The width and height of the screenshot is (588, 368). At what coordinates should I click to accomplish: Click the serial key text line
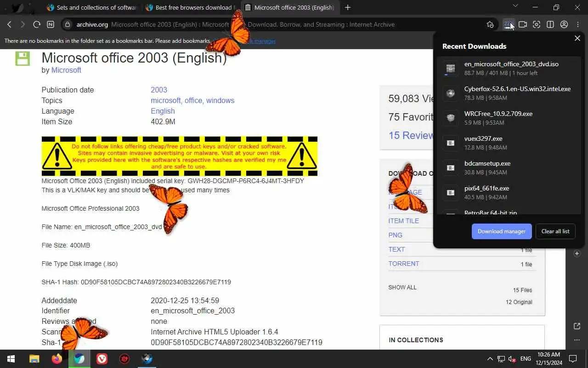(173, 181)
